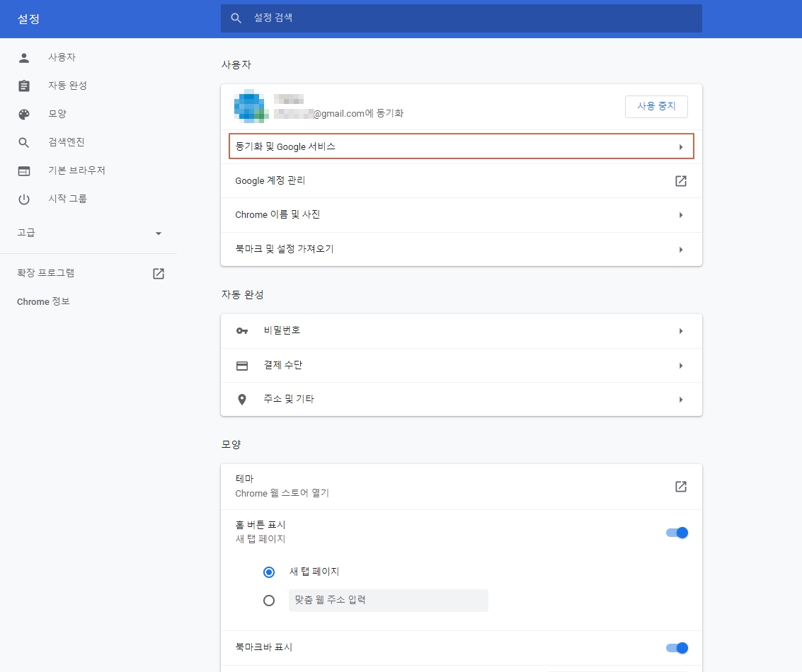Click the clipboard icon for 자동 완성

24,86
